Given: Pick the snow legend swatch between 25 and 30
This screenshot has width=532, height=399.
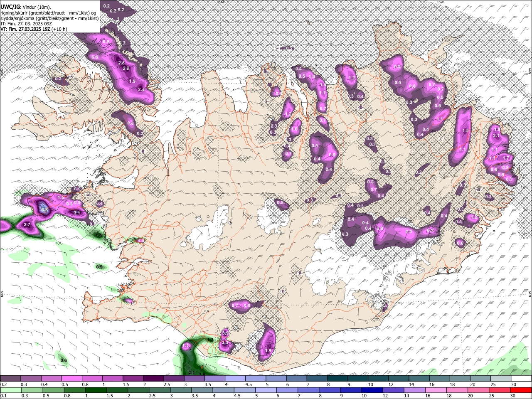Looking at the screenshot, I should pos(501,379).
